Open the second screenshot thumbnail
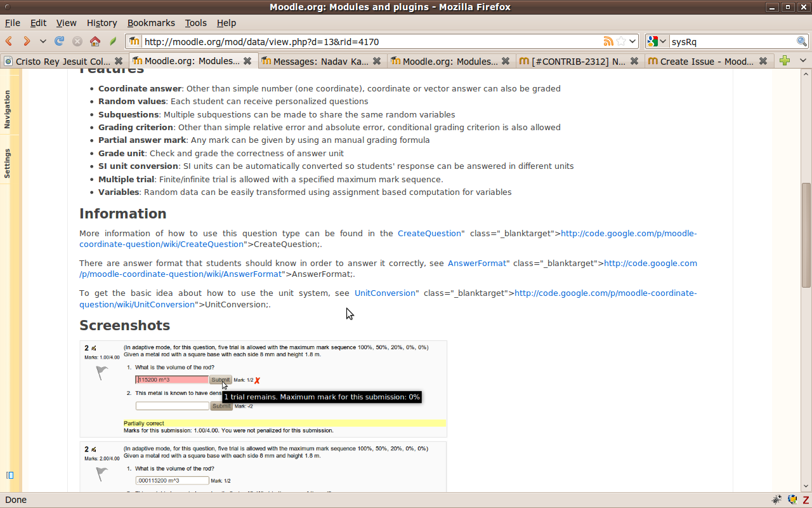 [x=263, y=467]
